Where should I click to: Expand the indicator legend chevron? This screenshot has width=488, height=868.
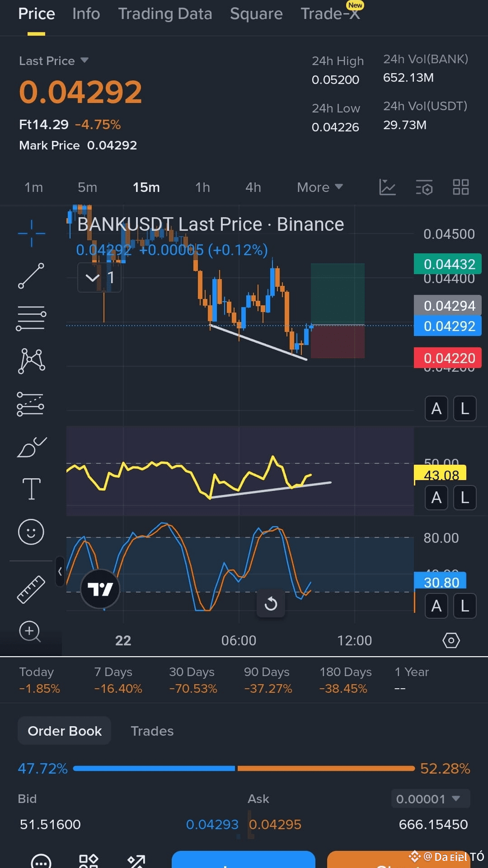93,277
